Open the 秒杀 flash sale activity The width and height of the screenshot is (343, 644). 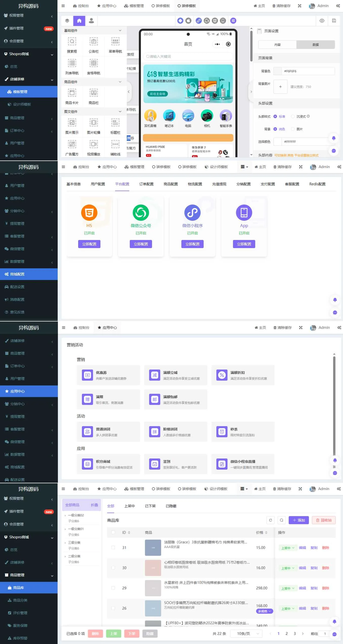(x=243, y=432)
